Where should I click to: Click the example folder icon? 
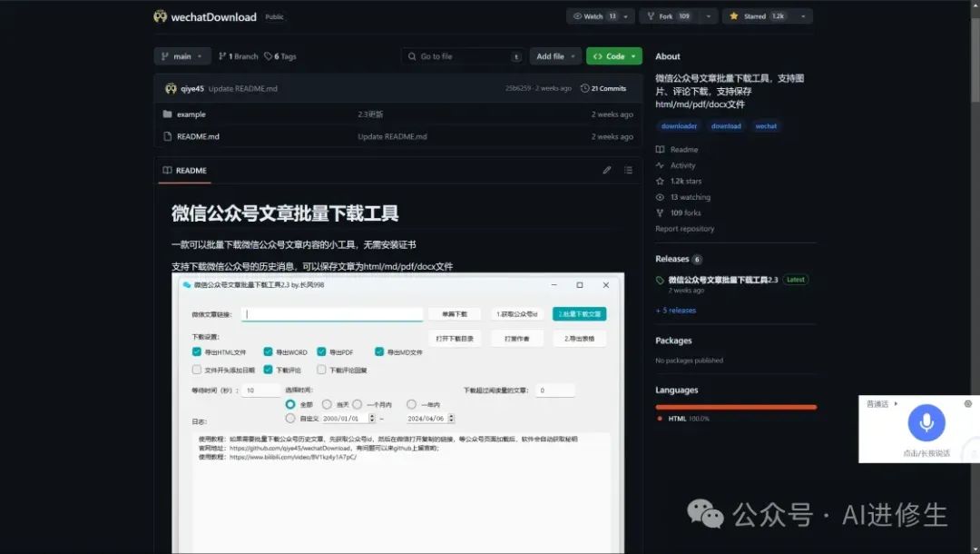pos(167,114)
